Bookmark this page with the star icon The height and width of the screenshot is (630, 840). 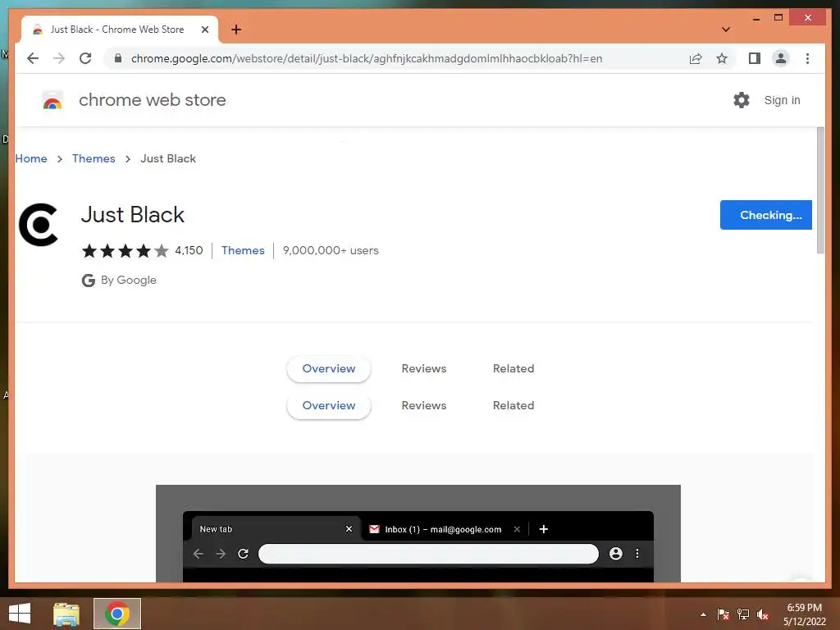[x=722, y=58]
